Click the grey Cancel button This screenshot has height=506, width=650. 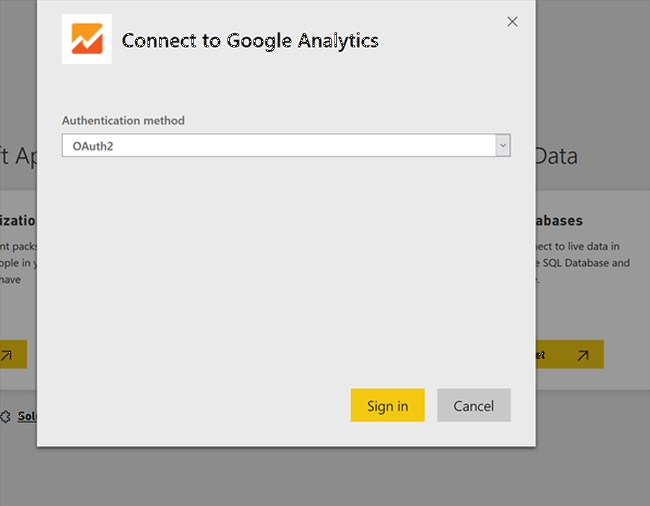point(473,405)
